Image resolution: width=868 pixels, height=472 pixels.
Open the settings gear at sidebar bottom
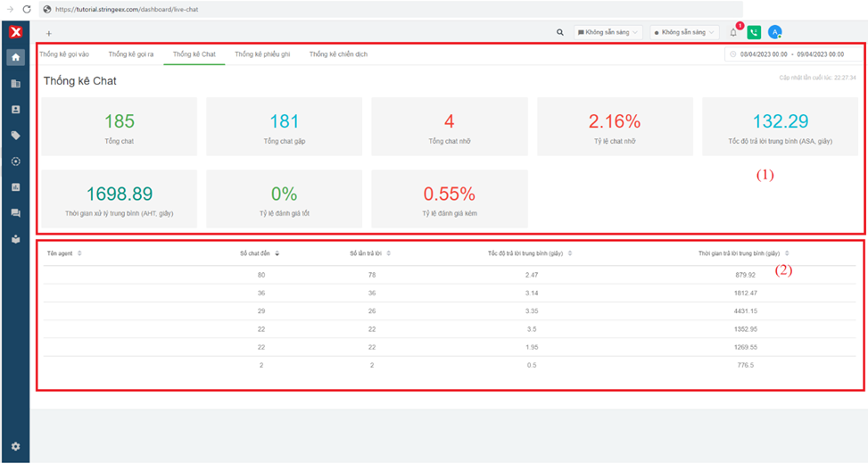tap(15, 446)
